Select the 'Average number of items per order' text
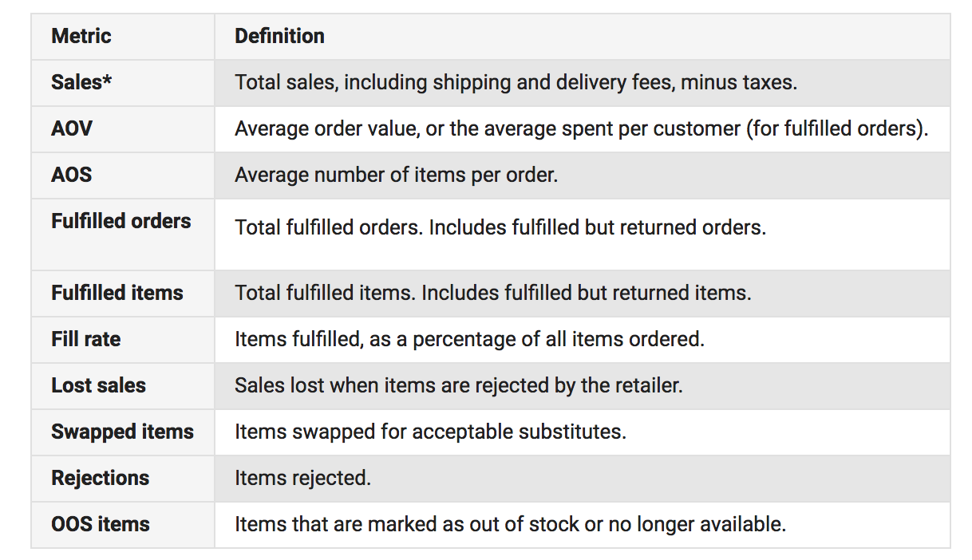Screen dimensions: 972x560 (396, 175)
